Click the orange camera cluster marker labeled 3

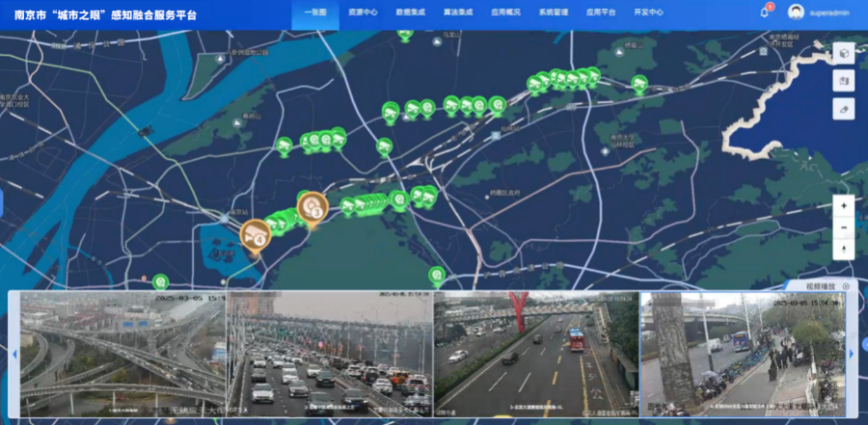tap(312, 206)
